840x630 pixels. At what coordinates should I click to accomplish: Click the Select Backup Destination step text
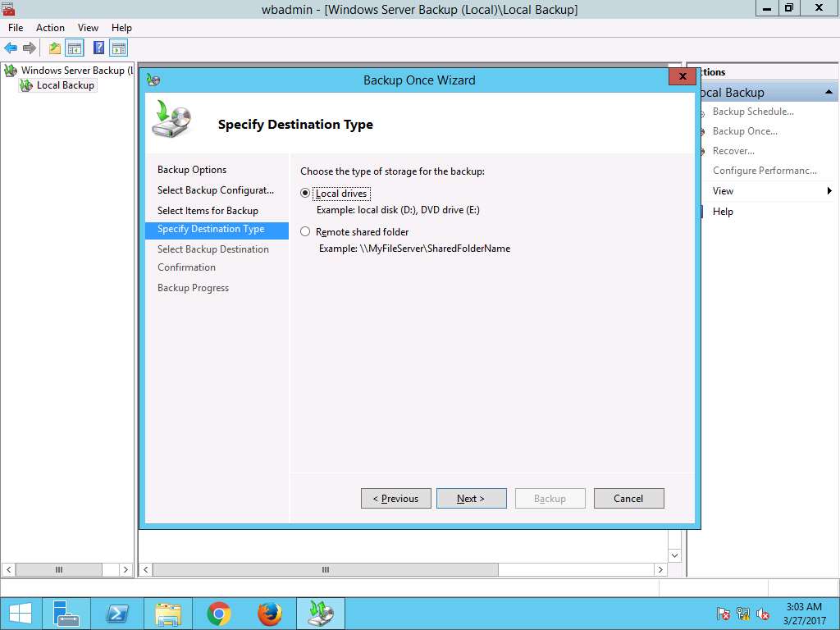click(213, 249)
